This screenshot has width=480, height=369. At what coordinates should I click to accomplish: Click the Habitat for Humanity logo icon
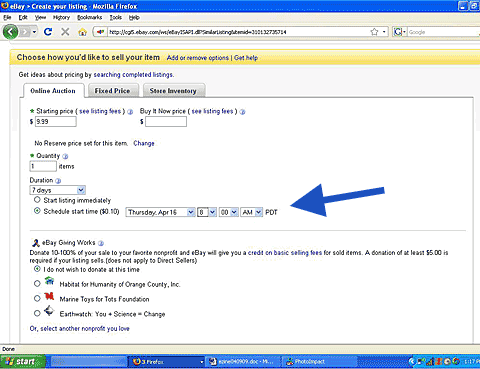click(x=49, y=281)
